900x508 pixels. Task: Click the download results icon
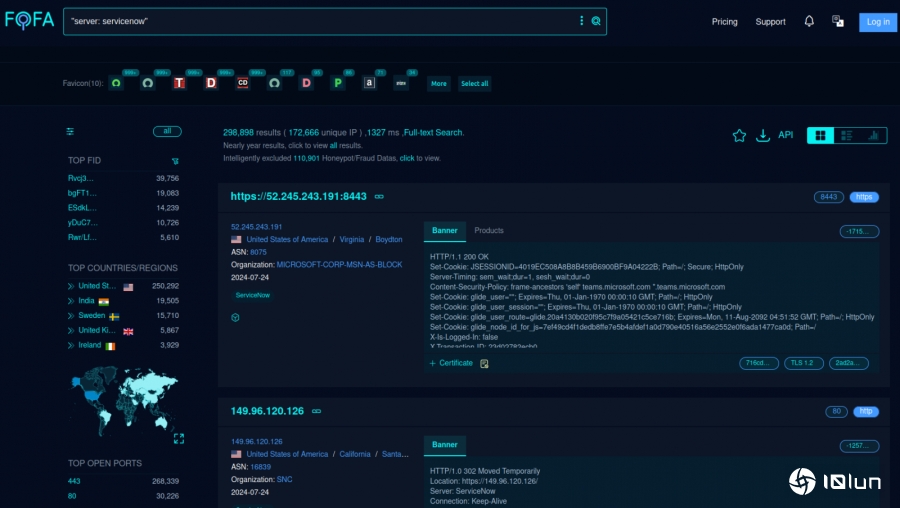click(x=763, y=136)
